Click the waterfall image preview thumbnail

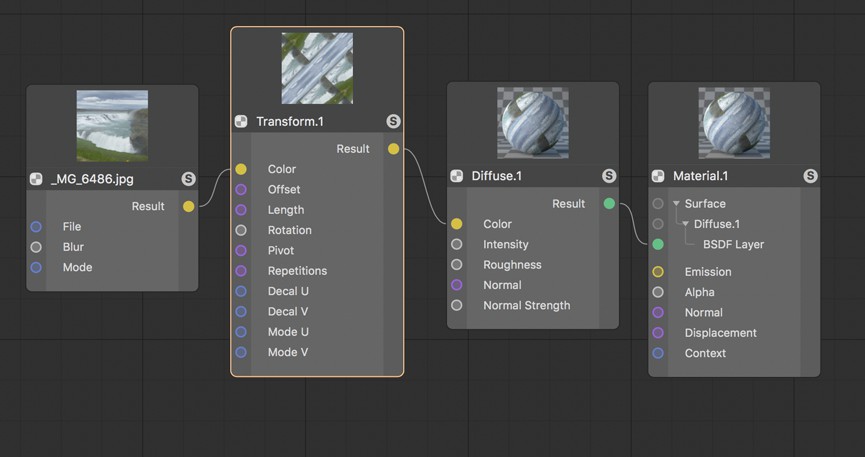click(112, 126)
